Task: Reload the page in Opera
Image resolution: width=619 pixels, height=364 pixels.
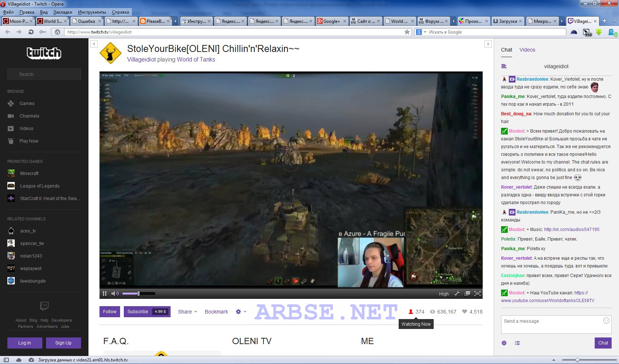Action: pyautogui.click(x=31, y=32)
